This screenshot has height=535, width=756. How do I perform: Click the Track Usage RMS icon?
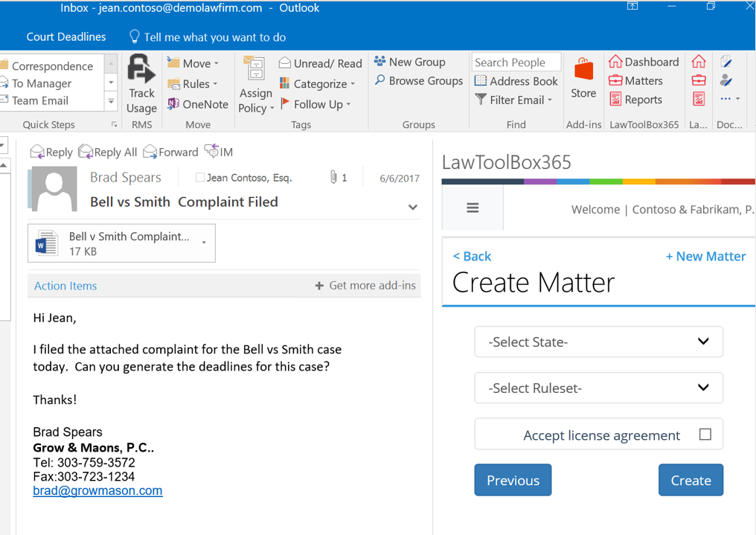[x=141, y=69]
